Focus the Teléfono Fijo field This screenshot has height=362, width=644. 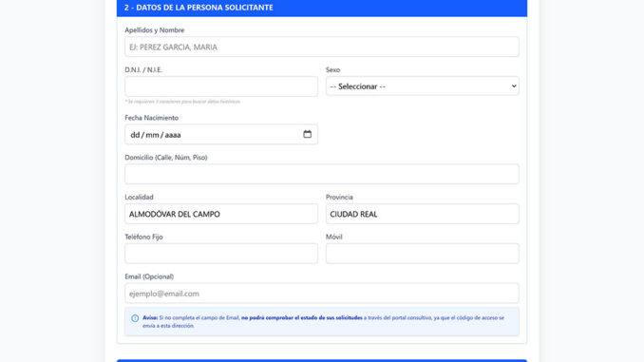[x=221, y=254]
